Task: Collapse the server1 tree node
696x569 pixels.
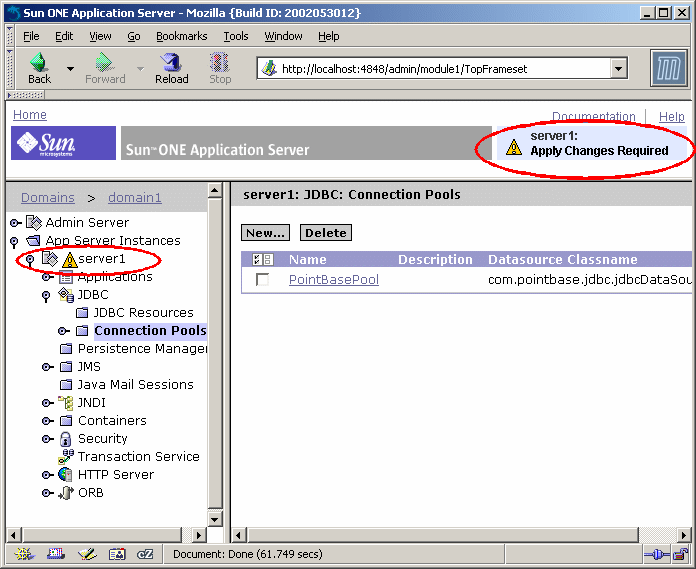Action: (x=30, y=260)
